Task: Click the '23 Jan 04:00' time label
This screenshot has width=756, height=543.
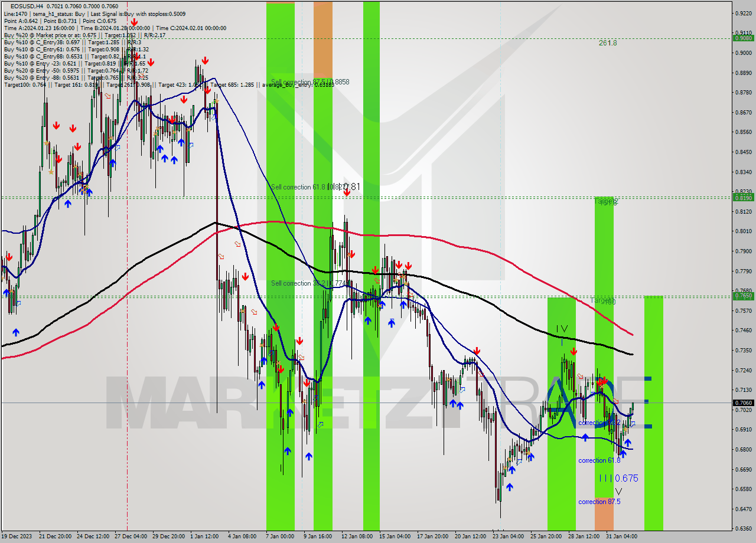Action: tap(509, 537)
